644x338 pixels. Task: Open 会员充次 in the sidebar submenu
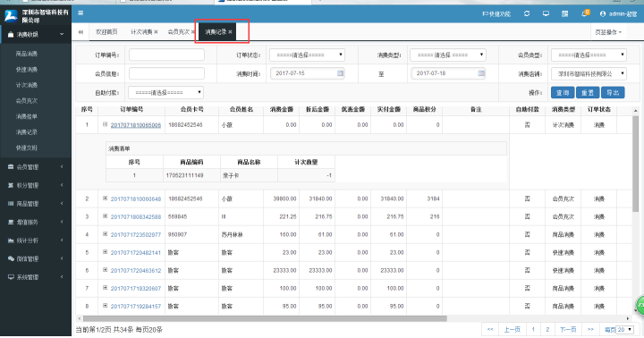point(27,101)
